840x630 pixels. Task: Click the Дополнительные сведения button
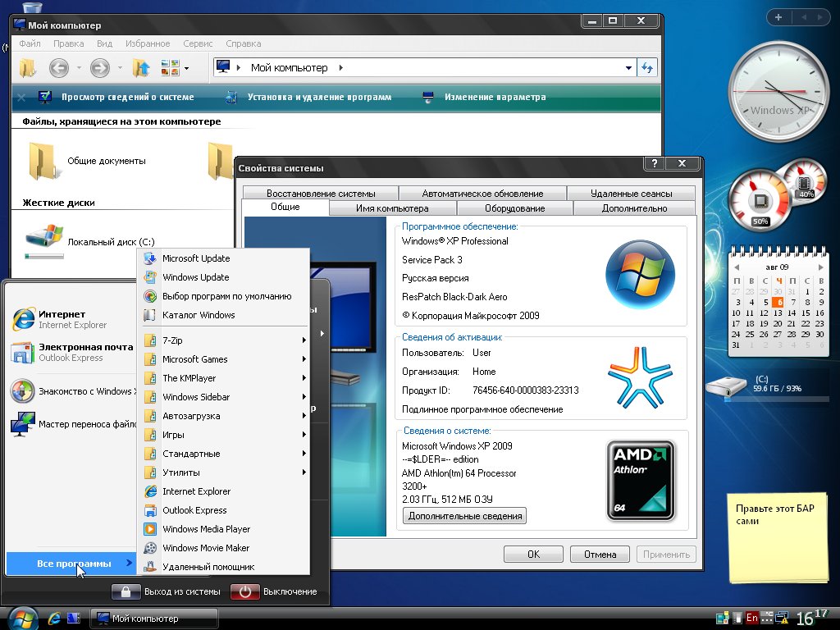coord(464,516)
